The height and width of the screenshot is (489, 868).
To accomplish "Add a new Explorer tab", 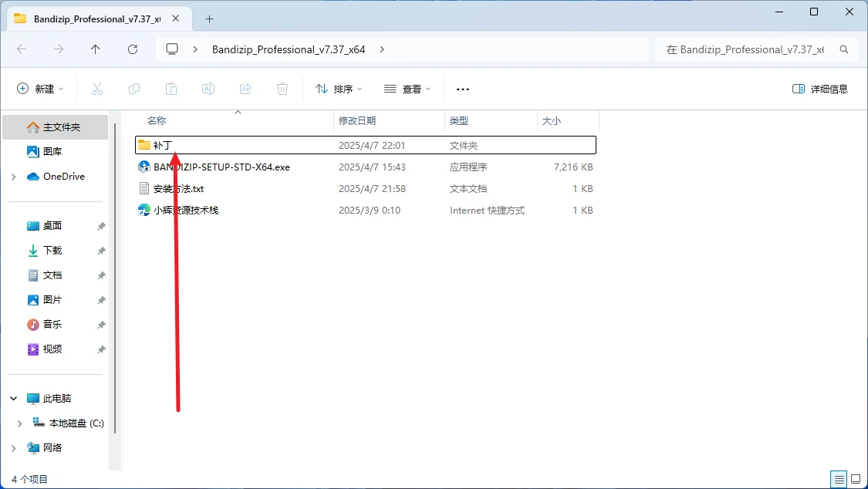I will (x=209, y=19).
